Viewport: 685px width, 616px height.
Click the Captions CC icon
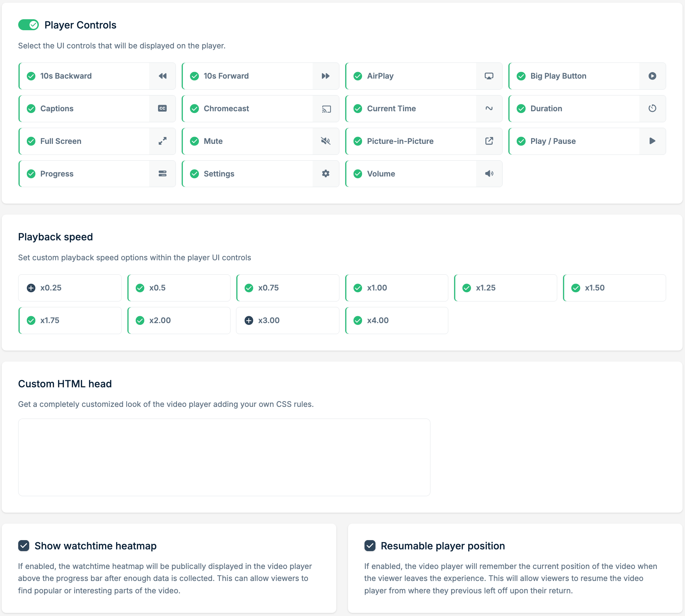(162, 109)
